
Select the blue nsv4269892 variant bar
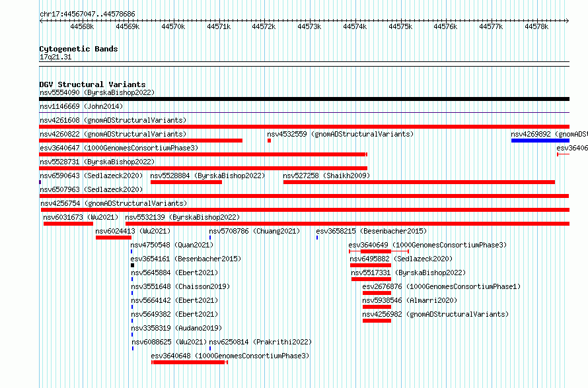540,141
